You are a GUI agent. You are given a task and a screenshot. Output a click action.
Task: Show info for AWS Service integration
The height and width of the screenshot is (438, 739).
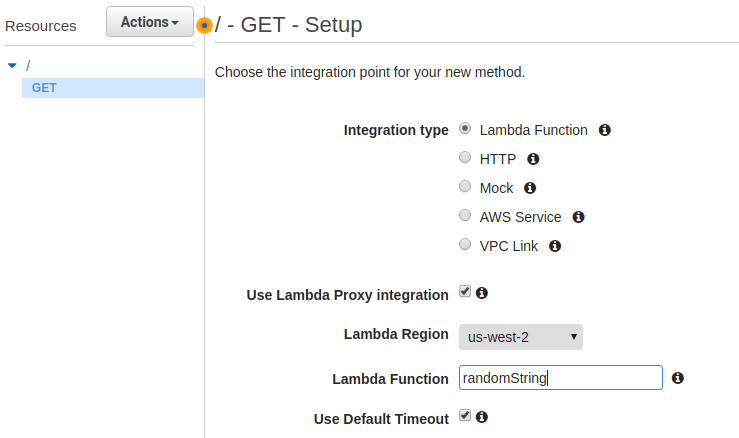578,217
